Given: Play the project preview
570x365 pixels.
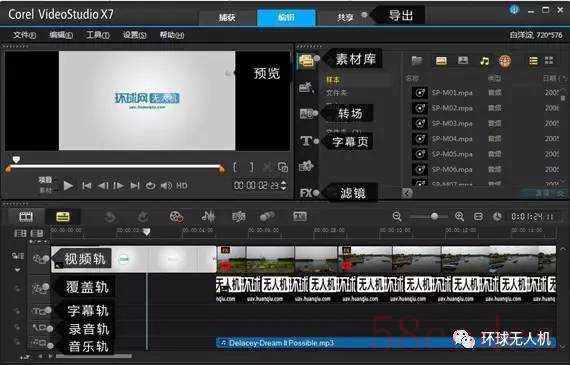Looking at the screenshot, I should tap(68, 186).
